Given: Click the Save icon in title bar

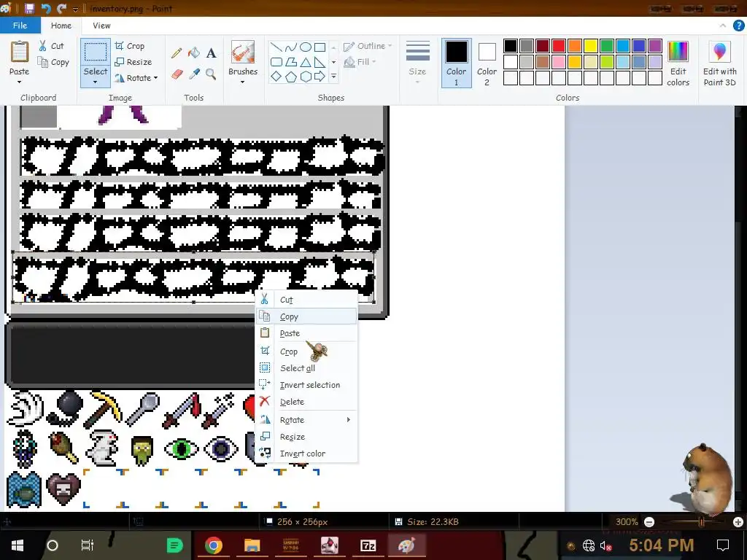Looking at the screenshot, I should tap(29, 8).
